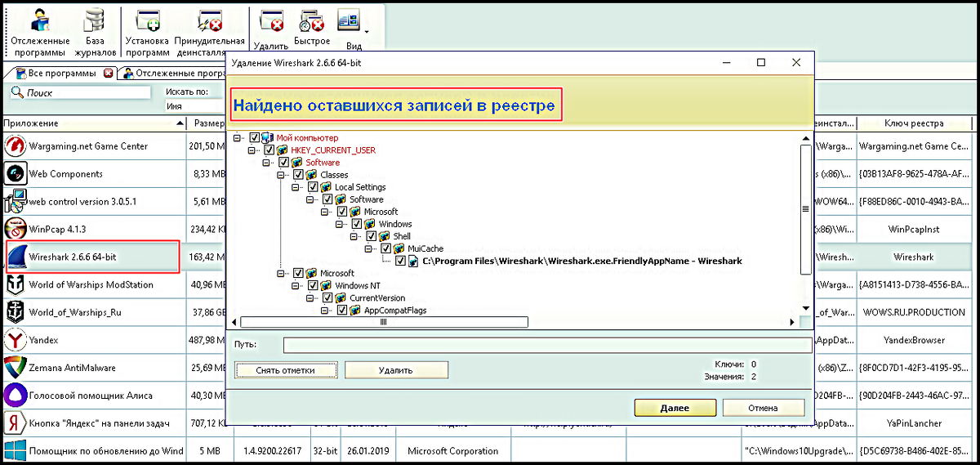Collapse the HKEY_CURRENT_USER node
The width and height of the screenshot is (980, 465).
tap(252, 150)
